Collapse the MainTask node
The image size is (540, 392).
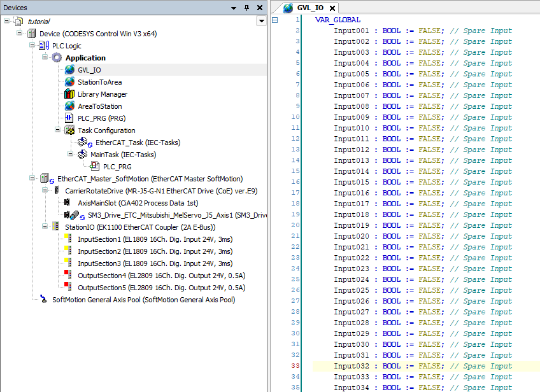(x=70, y=154)
